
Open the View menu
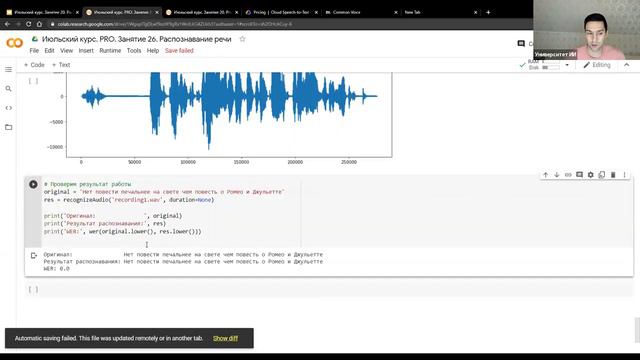coord(67,51)
